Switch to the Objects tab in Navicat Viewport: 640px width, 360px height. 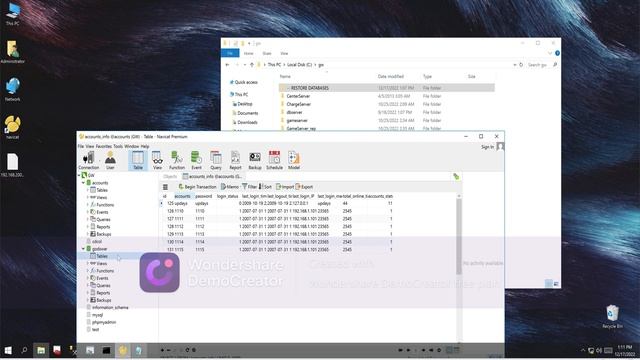point(170,176)
